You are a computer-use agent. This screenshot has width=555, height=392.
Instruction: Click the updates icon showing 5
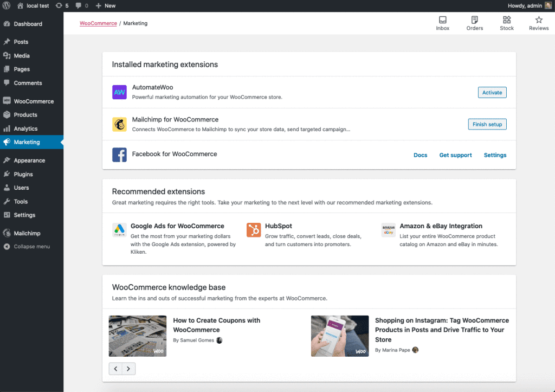coord(62,5)
